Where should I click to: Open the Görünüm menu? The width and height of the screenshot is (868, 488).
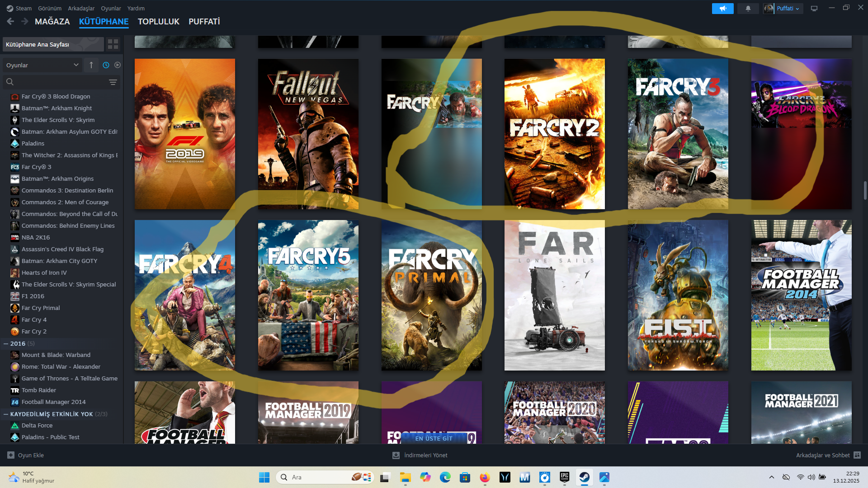click(49, 9)
